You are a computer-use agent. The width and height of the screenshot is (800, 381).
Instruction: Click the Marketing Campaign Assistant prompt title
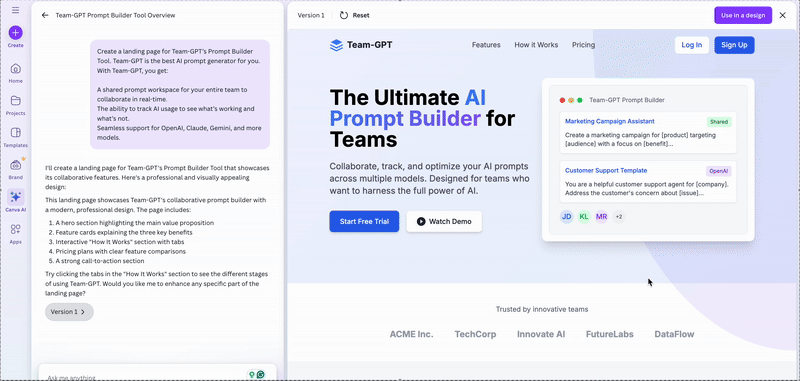610,121
